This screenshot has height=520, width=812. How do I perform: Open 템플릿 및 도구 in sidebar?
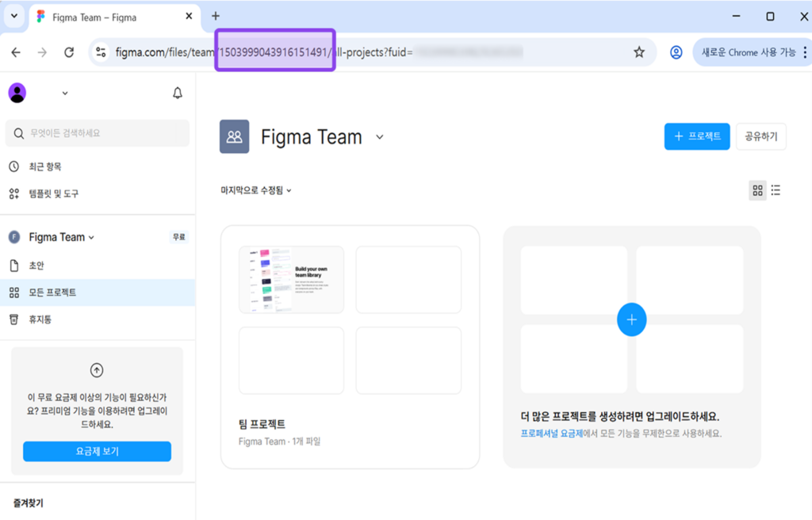click(x=54, y=193)
